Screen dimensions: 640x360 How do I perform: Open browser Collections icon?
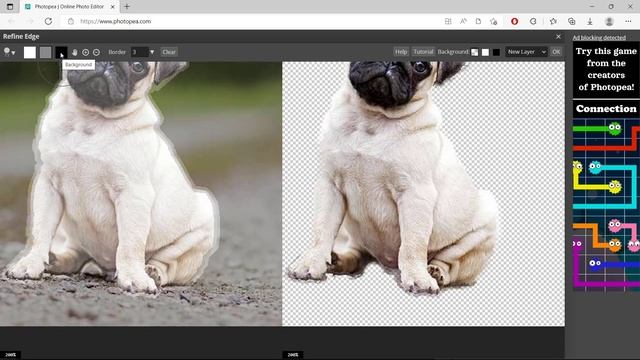(x=571, y=21)
